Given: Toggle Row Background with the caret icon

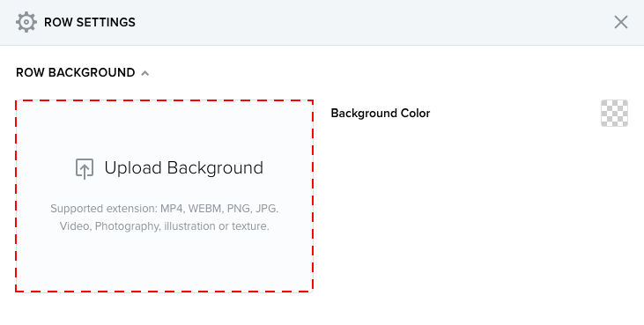Looking at the screenshot, I should click(x=145, y=73).
